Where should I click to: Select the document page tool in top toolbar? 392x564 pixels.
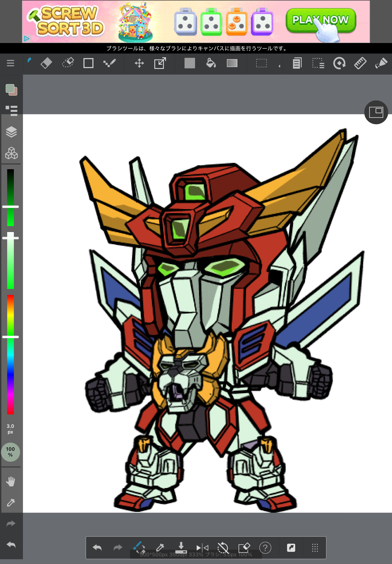297,63
